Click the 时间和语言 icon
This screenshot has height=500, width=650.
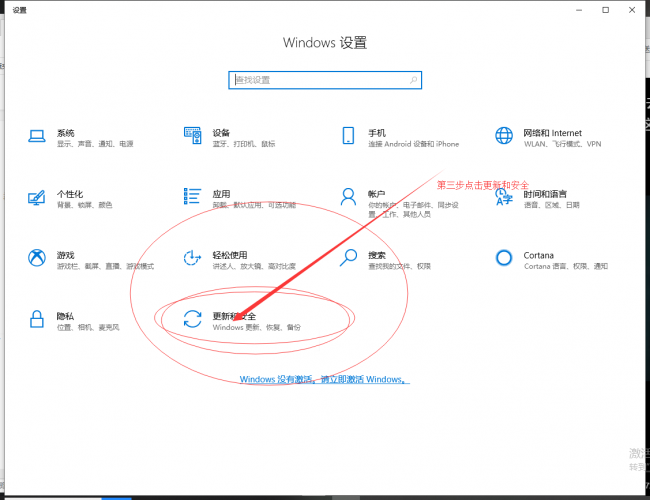click(x=504, y=197)
